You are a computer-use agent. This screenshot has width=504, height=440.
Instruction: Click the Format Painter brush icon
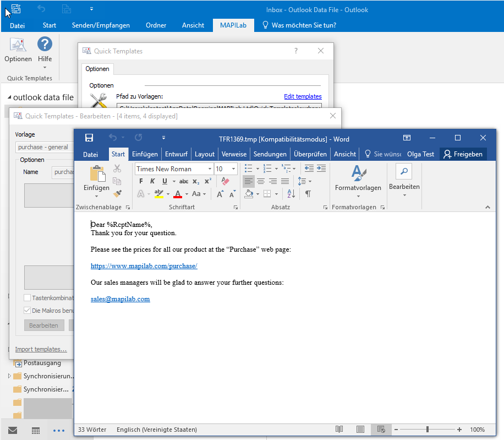point(117,194)
